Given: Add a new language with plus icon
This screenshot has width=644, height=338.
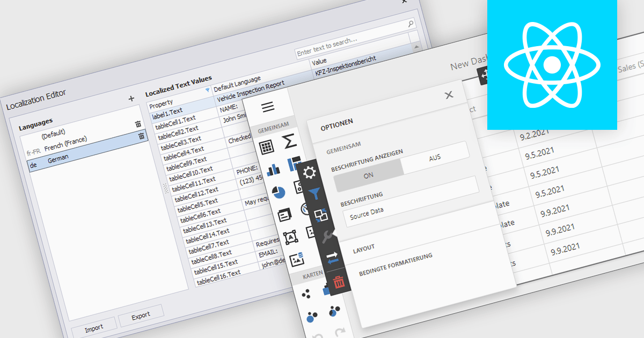Looking at the screenshot, I should (131, 99).
